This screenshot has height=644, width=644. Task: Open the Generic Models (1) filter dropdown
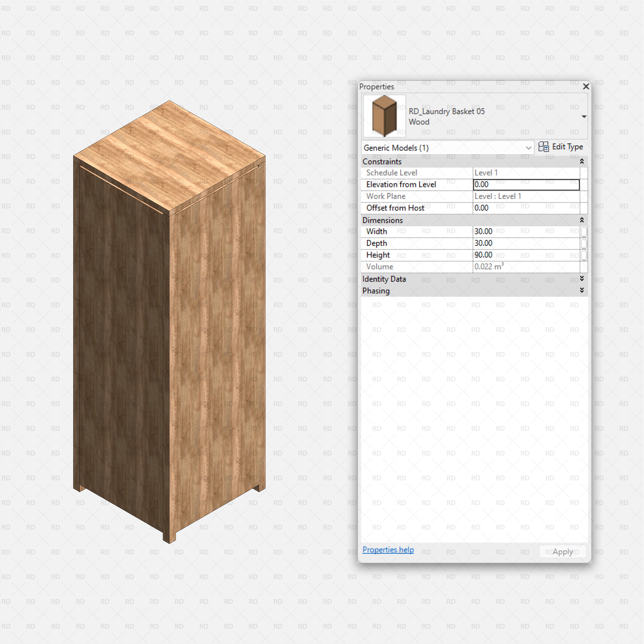coord(528,148)
